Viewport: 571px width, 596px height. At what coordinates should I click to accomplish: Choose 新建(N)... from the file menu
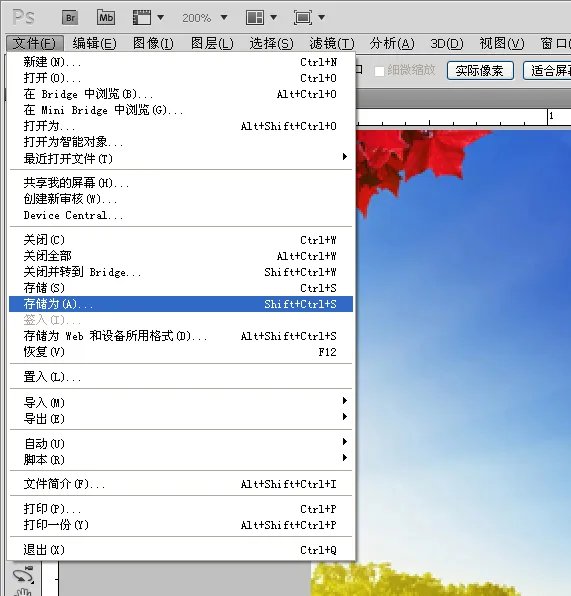[x=181, y=62]
